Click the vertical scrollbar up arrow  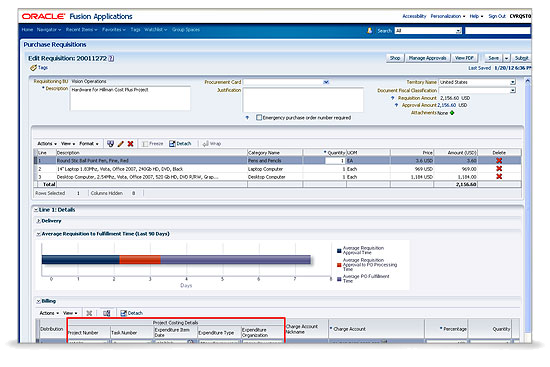(527, 81)
